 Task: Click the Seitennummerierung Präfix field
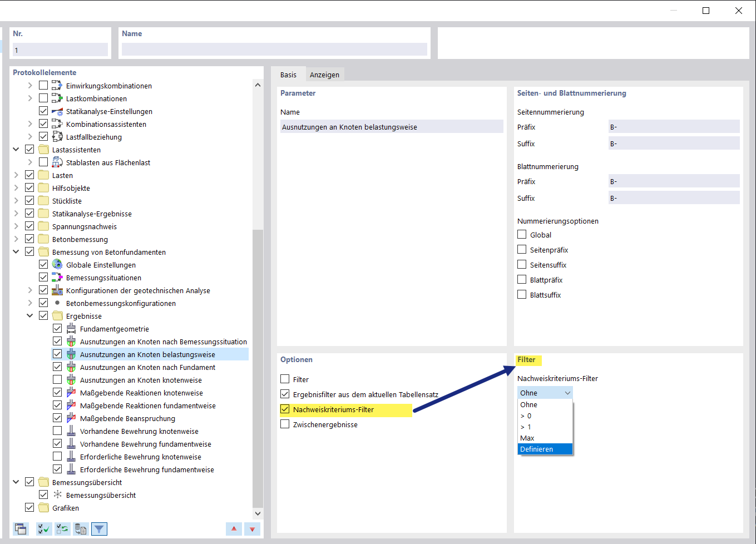click(x=674, y=127)
